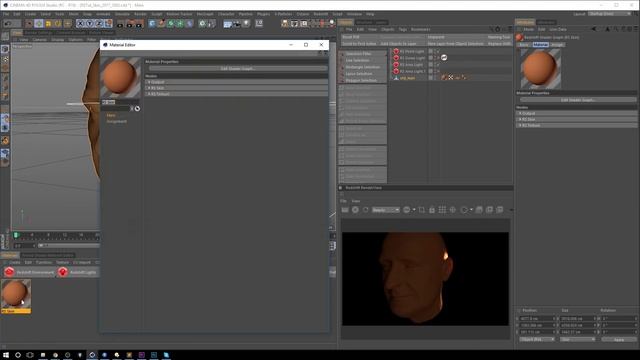Switch to the Basic tab in Attributes
Viewport: 640px width, 360px height.
pyautogui.click(x=524, y=44)
